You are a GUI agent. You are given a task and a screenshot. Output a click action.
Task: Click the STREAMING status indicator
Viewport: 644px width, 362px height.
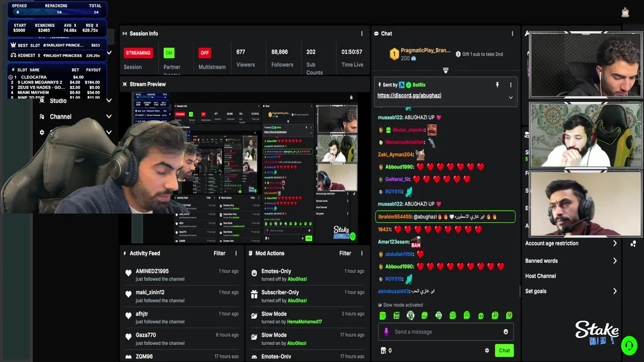pos(138,53)
